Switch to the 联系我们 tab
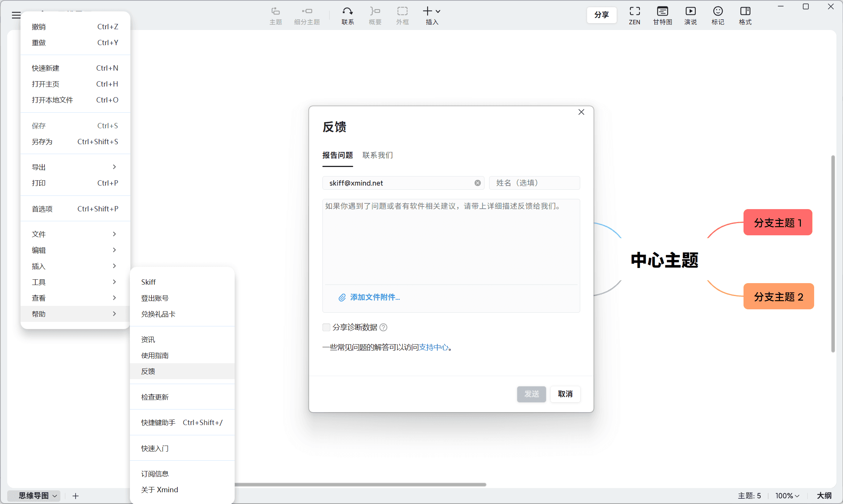Viewport: 843px width, 504px height. click(x=377, y=155)
